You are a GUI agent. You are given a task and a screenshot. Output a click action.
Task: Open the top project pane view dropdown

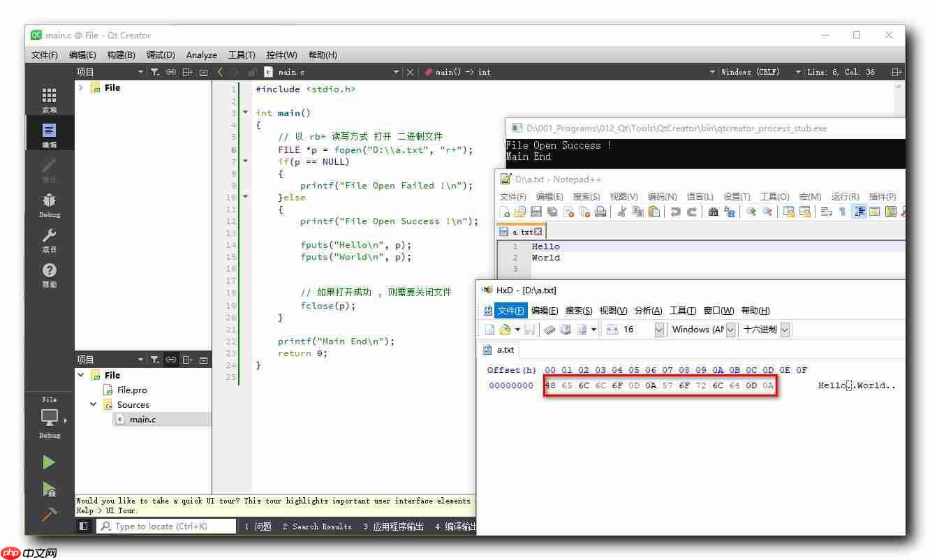pos(140,72)
